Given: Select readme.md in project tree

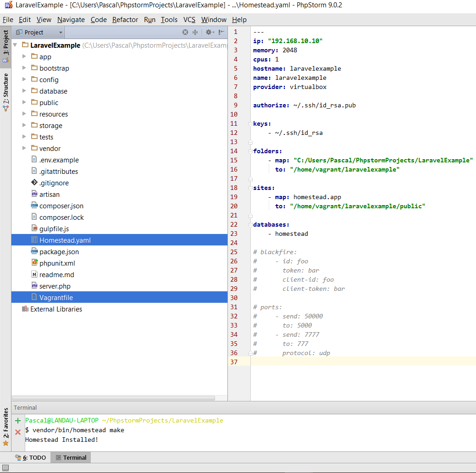Looking at the screenshot, I should tap(119, 275).
